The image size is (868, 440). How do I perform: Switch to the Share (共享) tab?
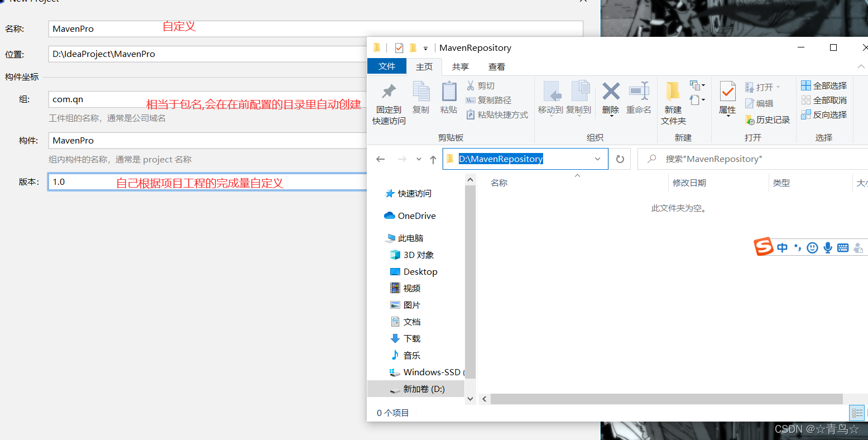[461, 66]
